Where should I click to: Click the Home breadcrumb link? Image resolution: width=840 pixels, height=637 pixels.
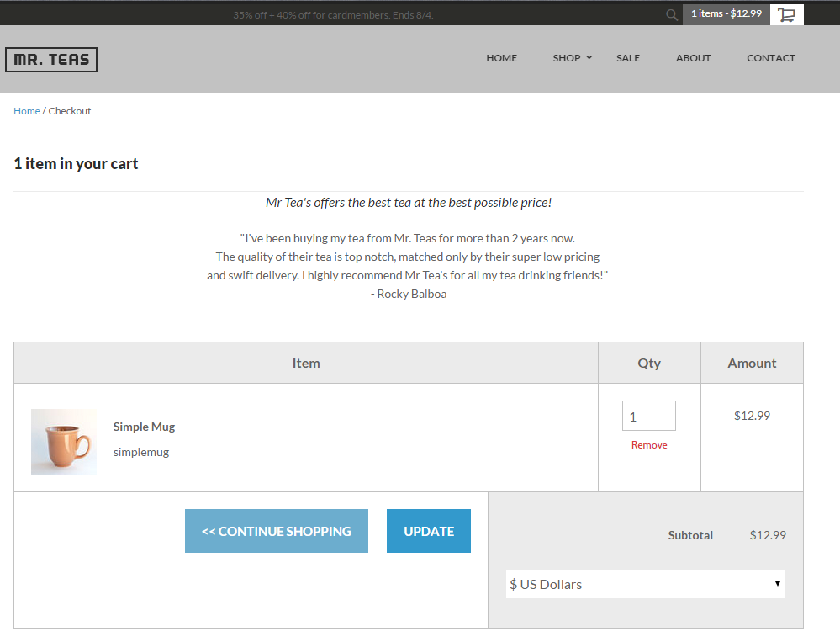click(27, 111)
